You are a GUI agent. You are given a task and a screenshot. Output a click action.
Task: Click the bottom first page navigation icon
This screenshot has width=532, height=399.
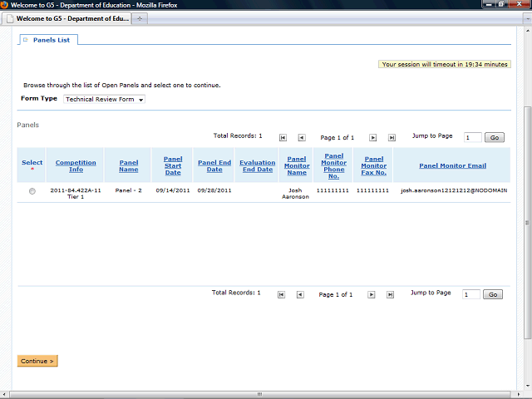tap(282, 295)
